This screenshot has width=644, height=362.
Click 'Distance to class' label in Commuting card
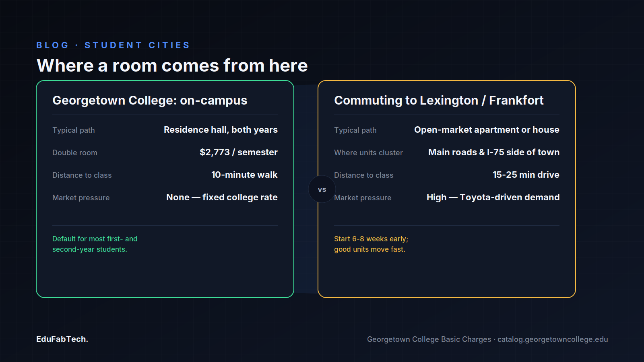[x=364, y=175]
